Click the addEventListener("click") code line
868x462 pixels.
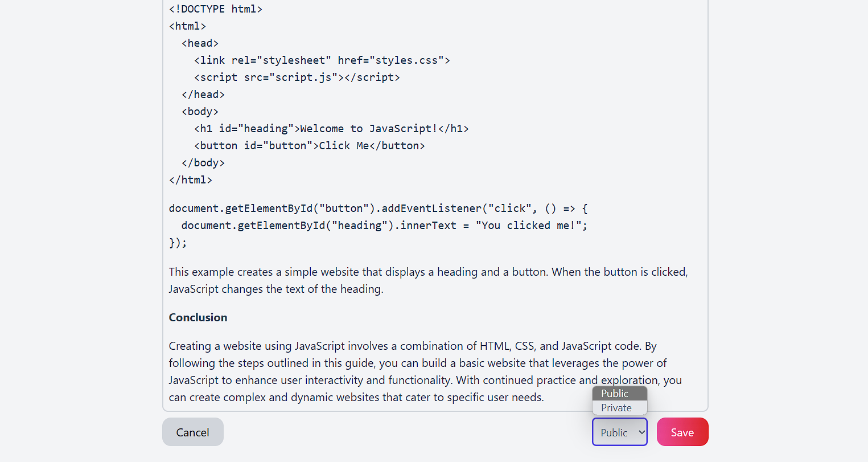click(379, 208)
